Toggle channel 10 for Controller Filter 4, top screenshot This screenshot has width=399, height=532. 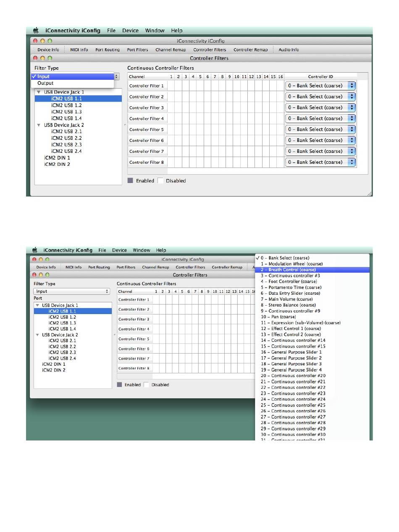point(237,118)
